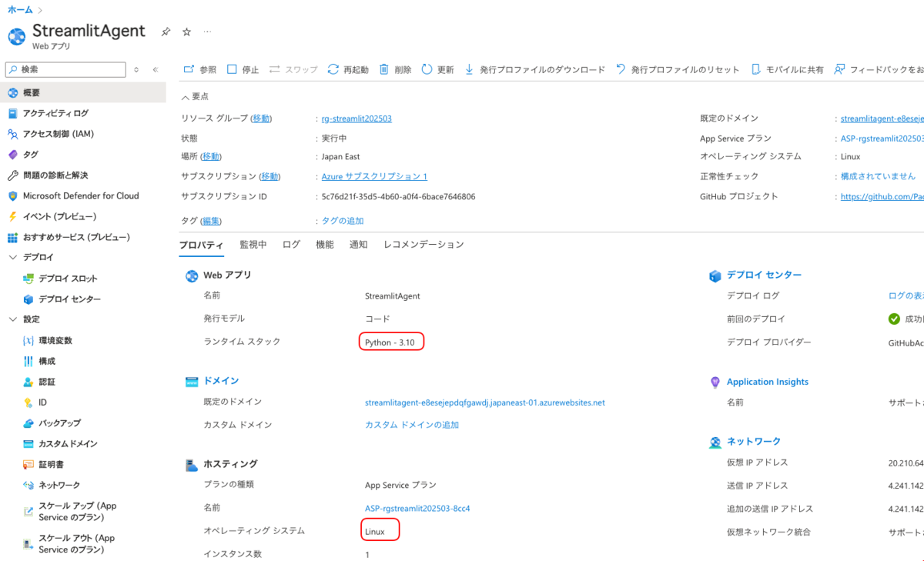The height and width of the screenshot is (561, 924).
Task: Switch to the 通知 tab
Action: coord(359,245)
